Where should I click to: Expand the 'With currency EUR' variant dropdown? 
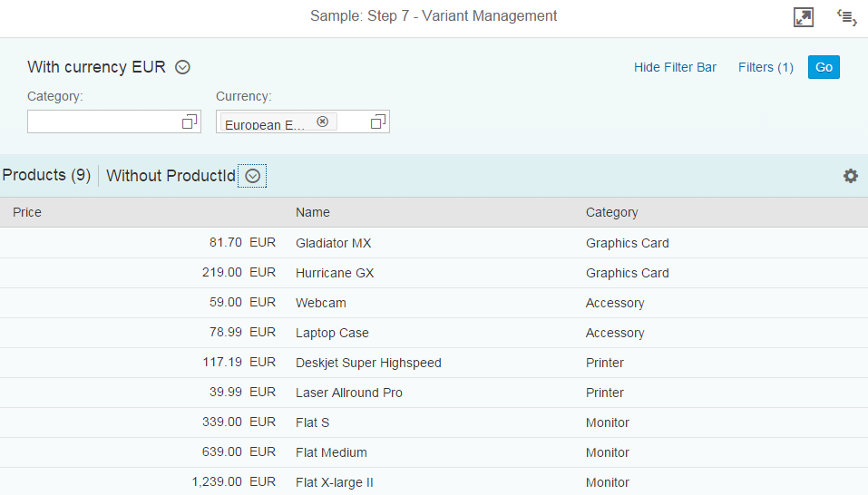(182, 67)
